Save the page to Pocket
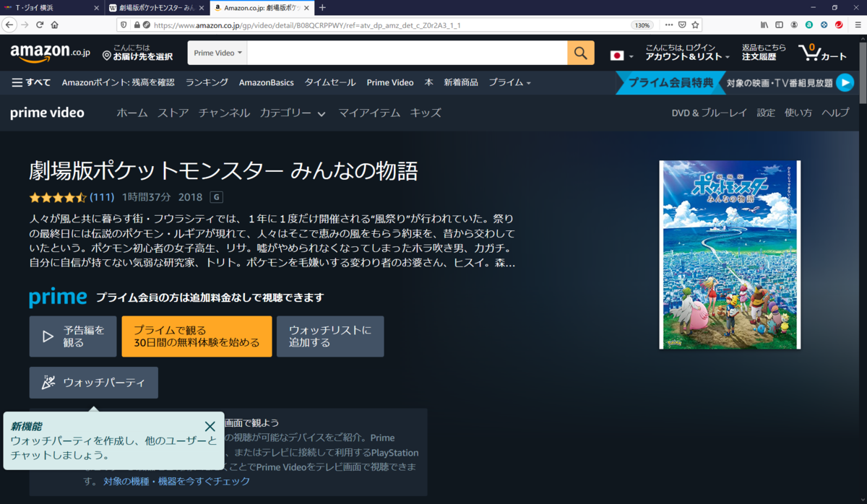Viewport: 867px width, 504px height. click(x=681, y=25)
